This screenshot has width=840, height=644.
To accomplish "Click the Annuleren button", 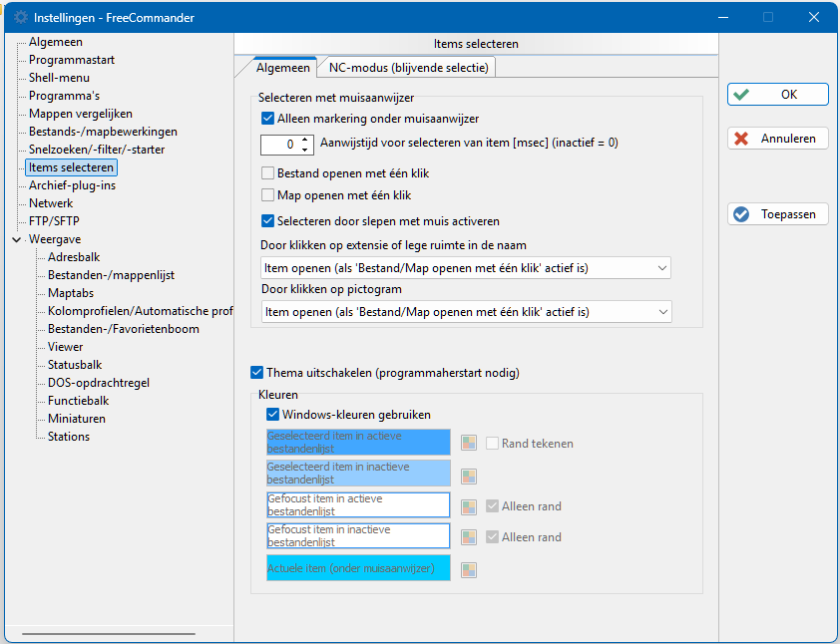I will [x=778, y=139].
